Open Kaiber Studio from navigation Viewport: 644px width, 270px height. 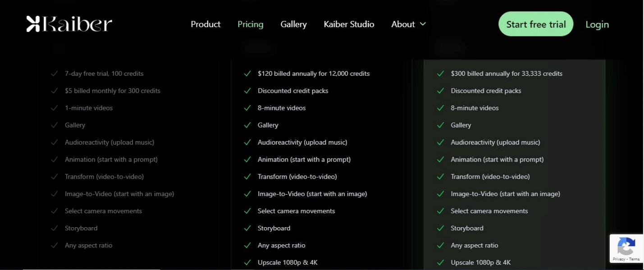click(x=349, y=24)
